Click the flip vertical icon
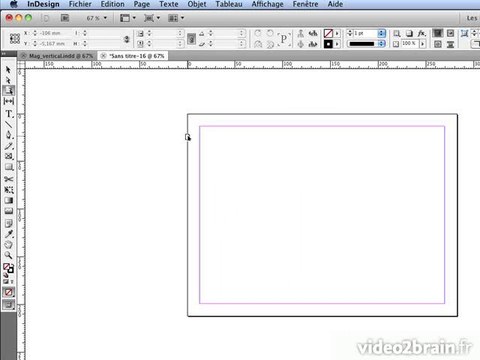480x360 pixels. [x=270, y=44]
